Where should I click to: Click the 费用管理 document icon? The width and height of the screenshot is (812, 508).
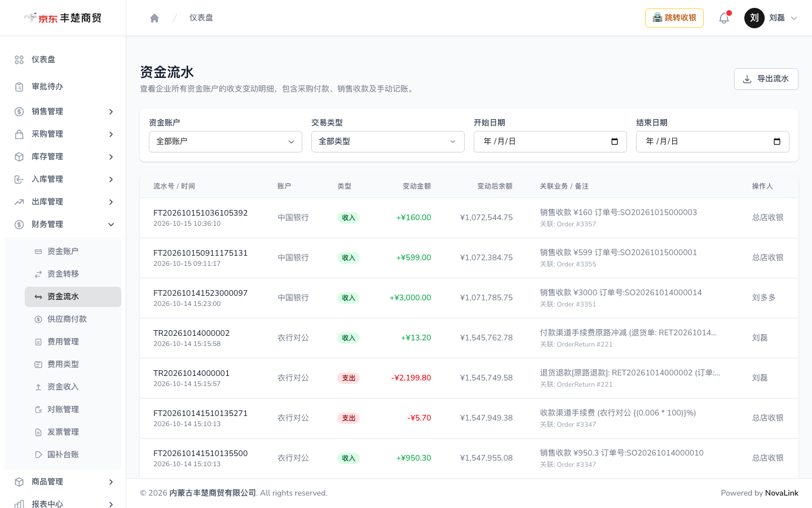(x=38, y=342)
